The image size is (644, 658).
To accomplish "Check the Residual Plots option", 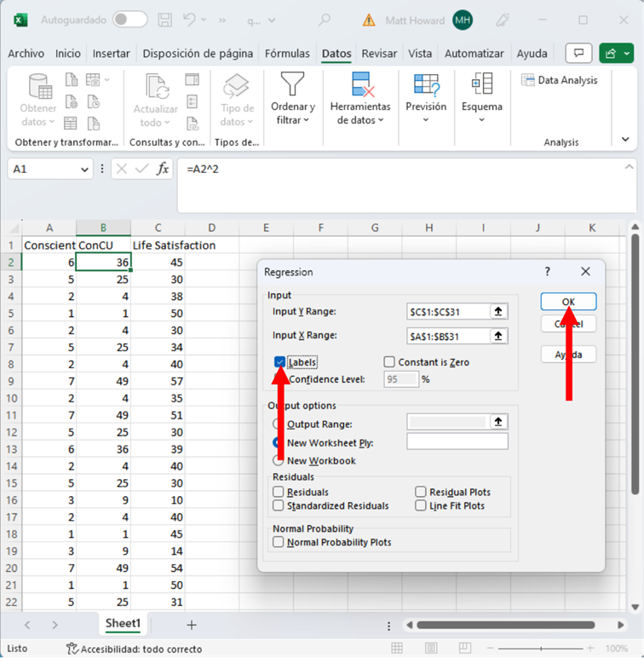I will pyautogui.click(x=421, y=492).
